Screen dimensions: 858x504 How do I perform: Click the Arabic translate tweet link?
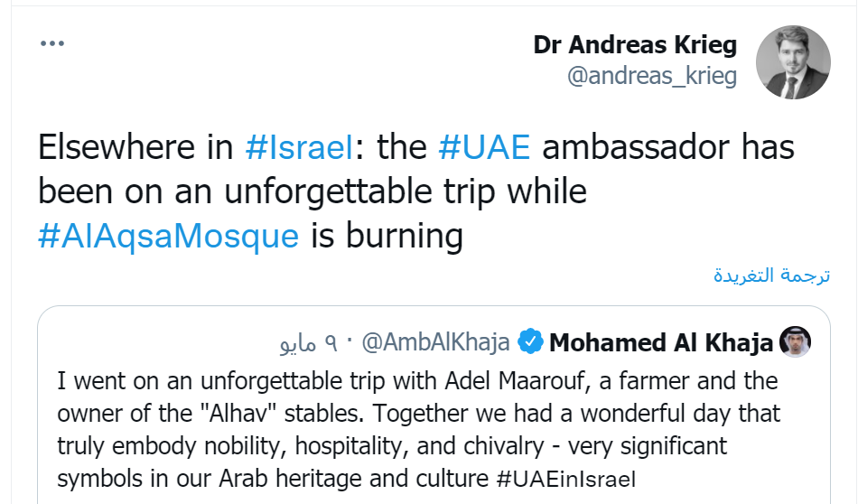[771, 275]
